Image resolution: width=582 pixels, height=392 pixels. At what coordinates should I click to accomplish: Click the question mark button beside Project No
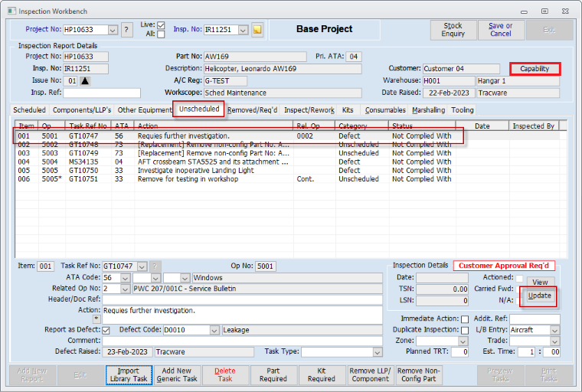[x=126, y=30]
